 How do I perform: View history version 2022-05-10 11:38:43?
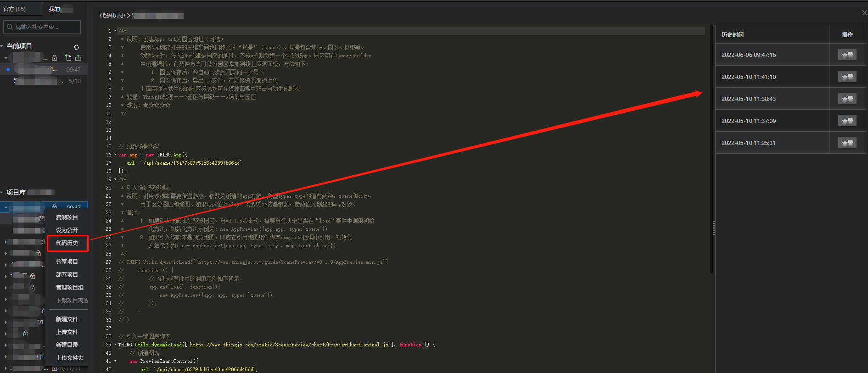[847, 99]
